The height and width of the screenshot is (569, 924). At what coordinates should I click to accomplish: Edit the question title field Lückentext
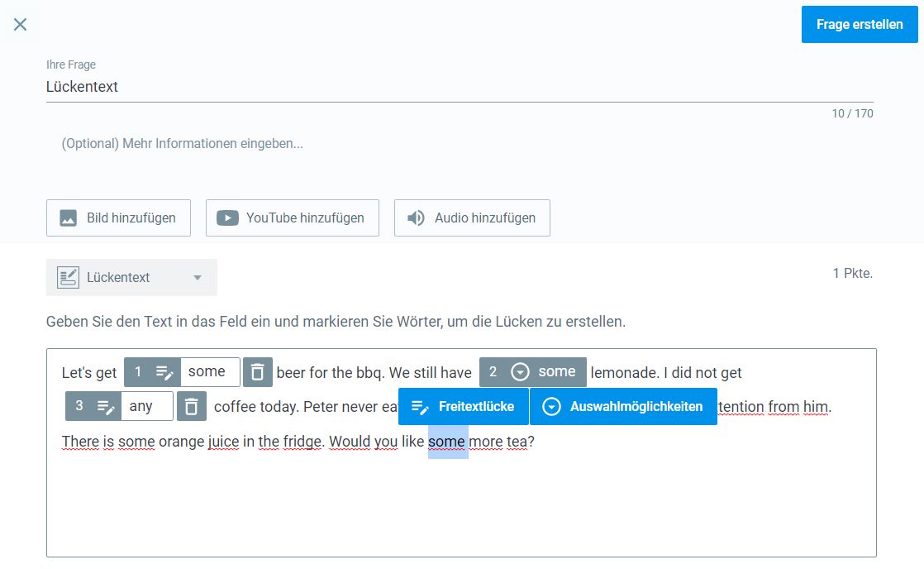(x=459, y=87)
